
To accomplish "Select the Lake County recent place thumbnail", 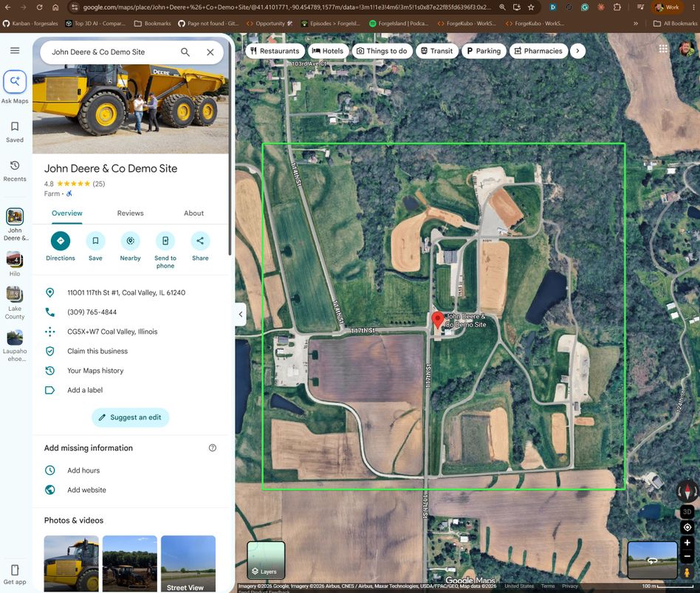I will coord(15,294).
